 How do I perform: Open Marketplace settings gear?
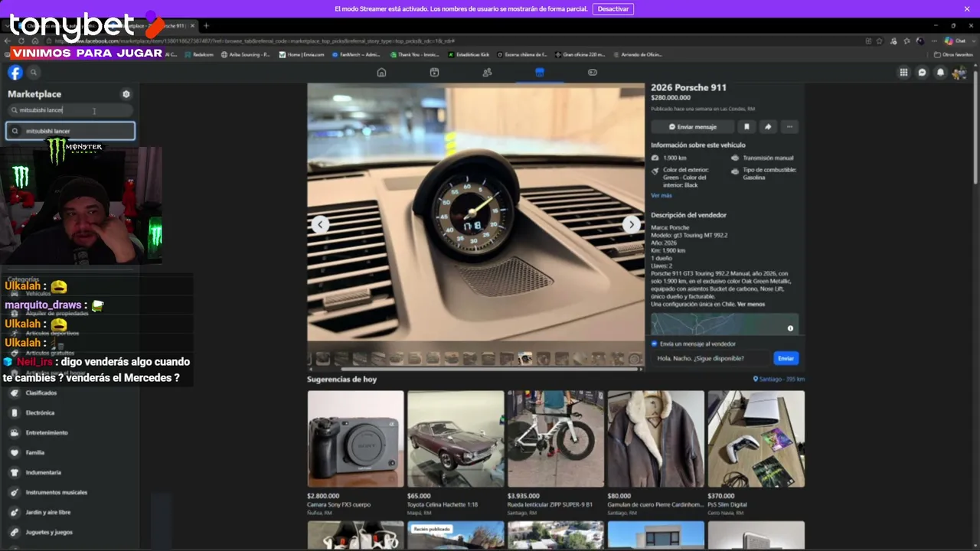126,94
